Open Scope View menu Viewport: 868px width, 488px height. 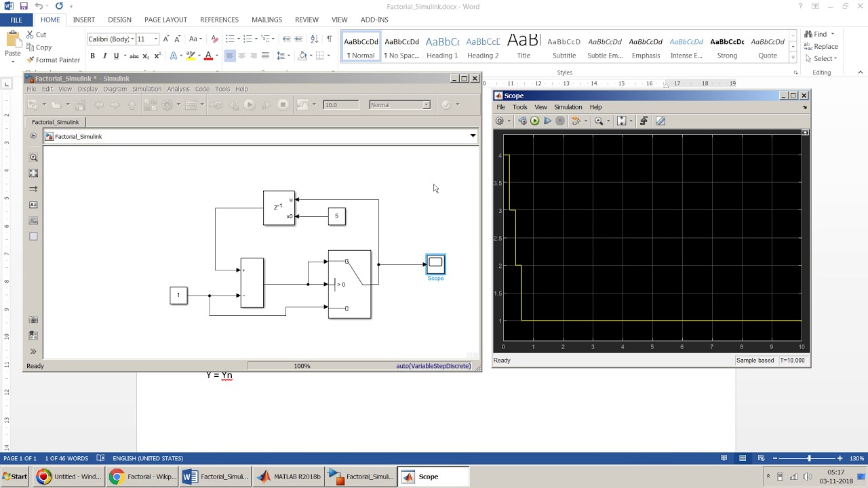click(540, 107)
